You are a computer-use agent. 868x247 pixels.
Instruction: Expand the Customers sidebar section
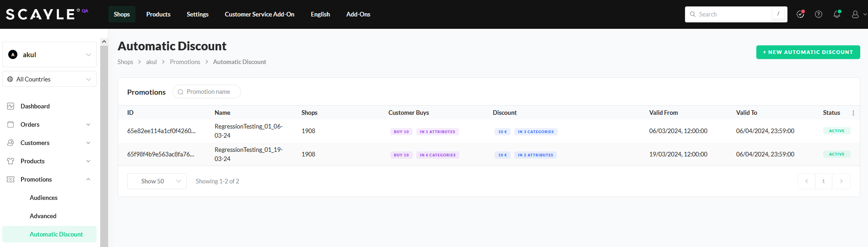pos(88,143)
